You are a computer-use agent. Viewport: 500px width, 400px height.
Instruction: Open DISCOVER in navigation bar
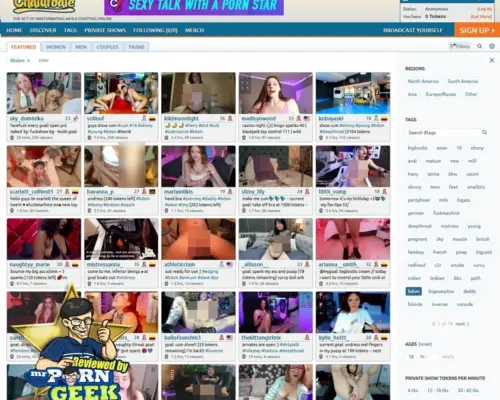(x=43, y=30)
